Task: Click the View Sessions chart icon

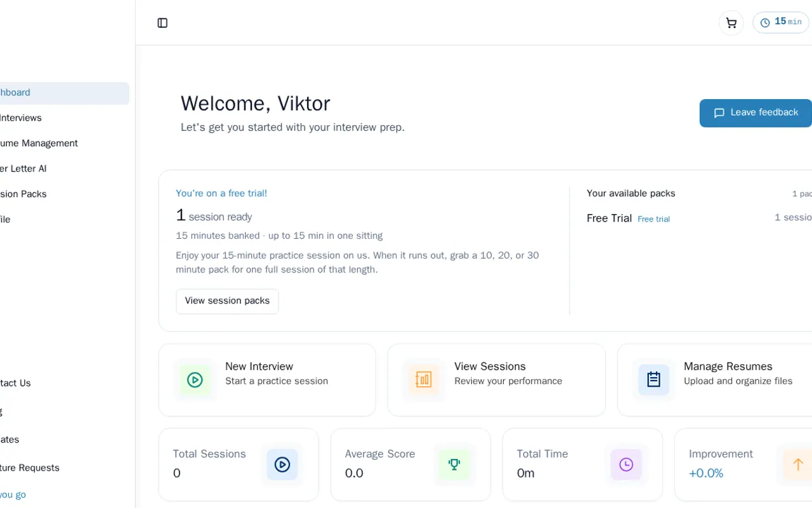Action: coord(424,380)
